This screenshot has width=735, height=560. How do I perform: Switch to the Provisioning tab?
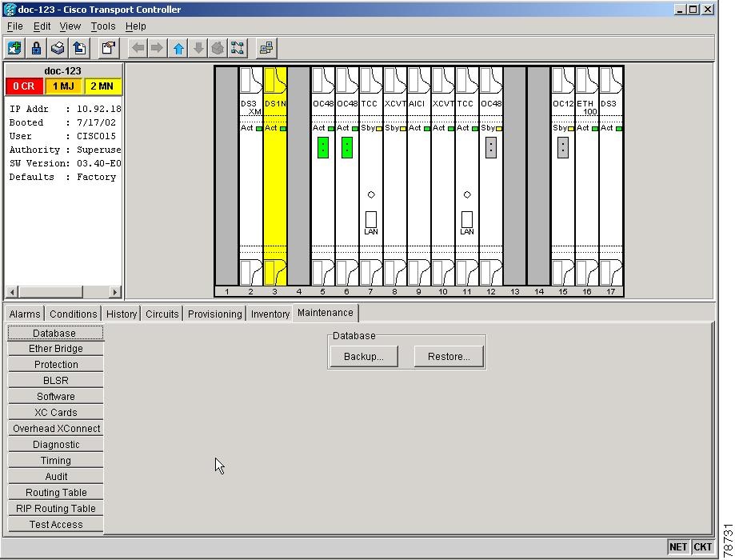(x=214, y=314)
